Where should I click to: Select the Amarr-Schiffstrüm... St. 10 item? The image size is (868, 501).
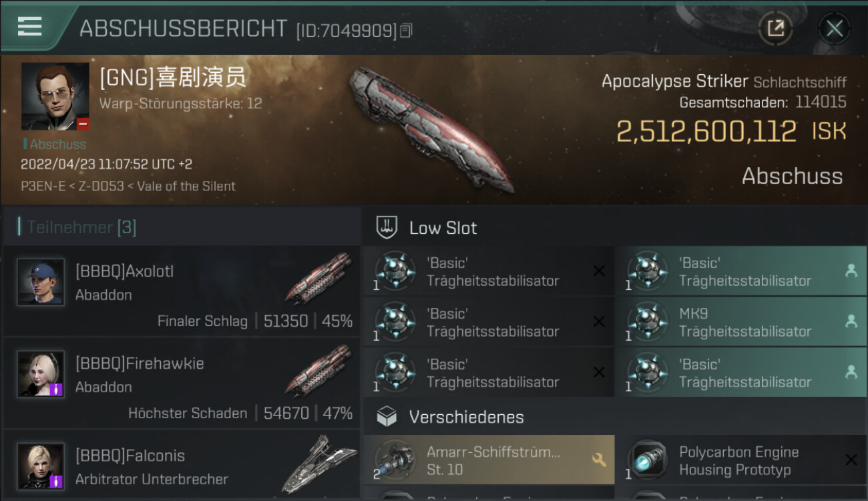pos(489,460)
